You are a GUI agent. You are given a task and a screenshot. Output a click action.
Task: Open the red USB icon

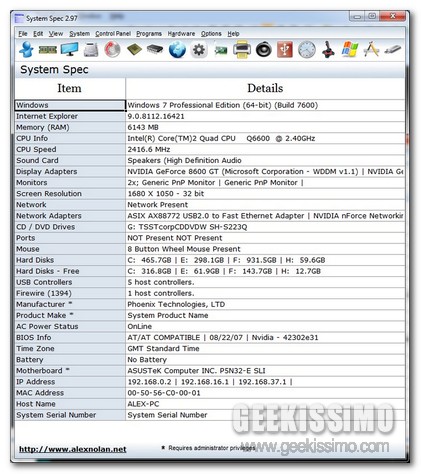(x=285, y=50)
